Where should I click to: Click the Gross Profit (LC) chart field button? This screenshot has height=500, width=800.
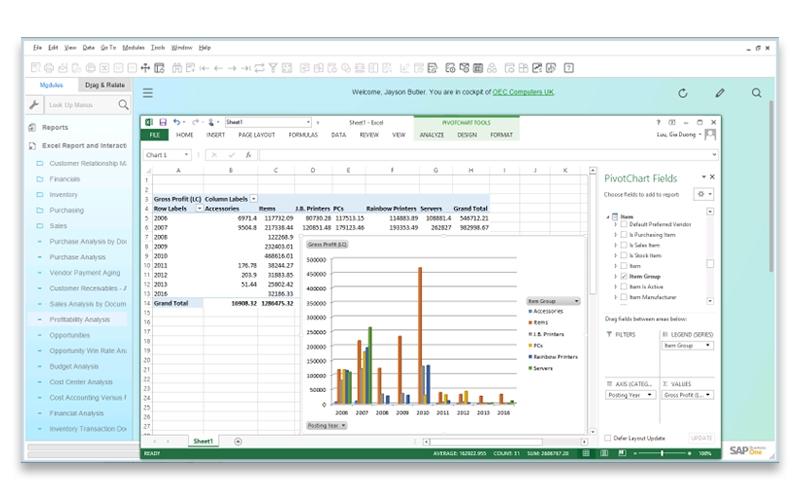coord(327,244)
